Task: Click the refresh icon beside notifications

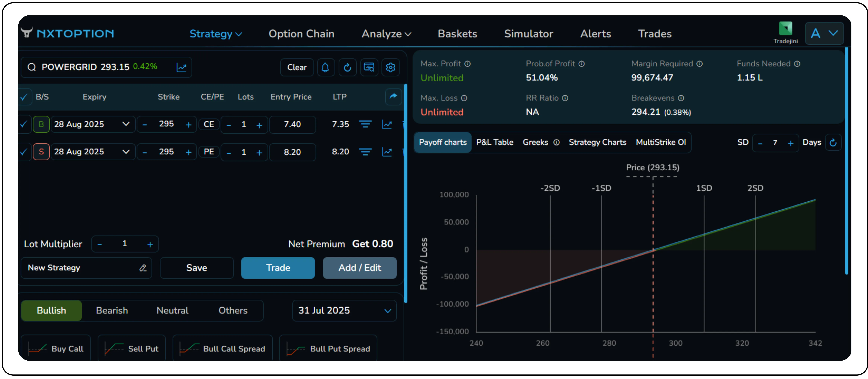Action: (347, 67)
